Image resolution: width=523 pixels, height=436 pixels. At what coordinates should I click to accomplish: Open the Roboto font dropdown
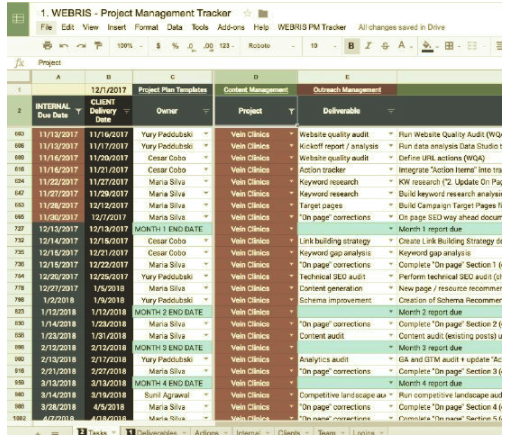point(271,46)
